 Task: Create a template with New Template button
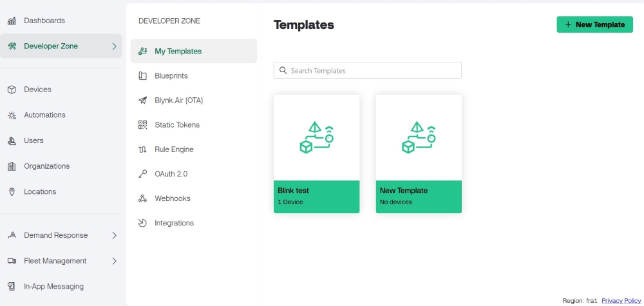594,24
